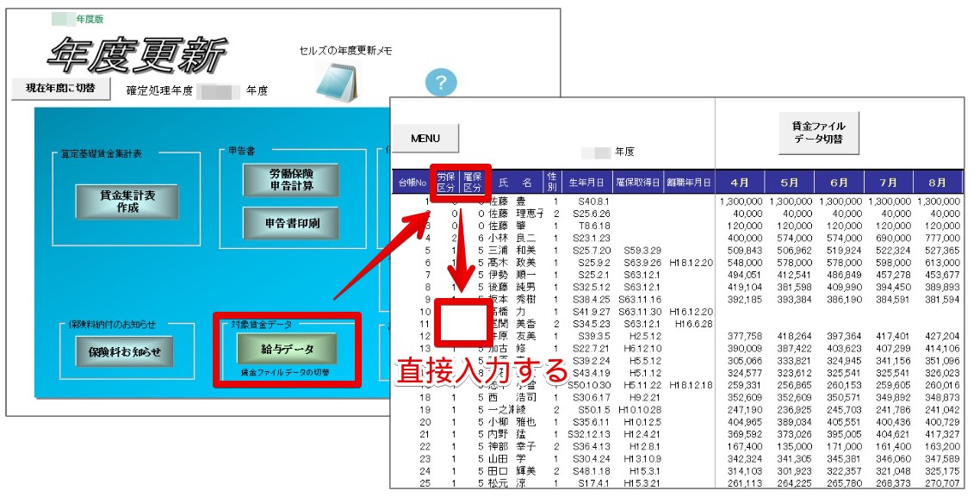Click the 性別 column header
Screen dimensions: 980x503
pos(553,183)
